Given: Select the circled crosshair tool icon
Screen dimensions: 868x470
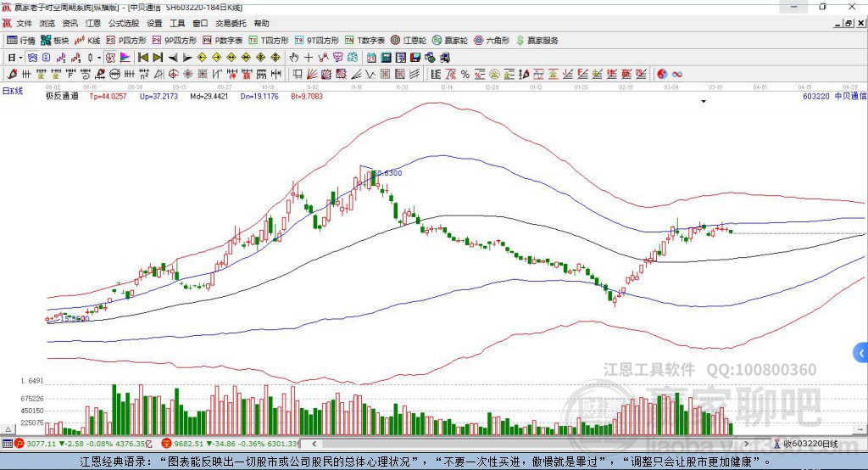Looking at the screenshot, I should coord(173,74).
